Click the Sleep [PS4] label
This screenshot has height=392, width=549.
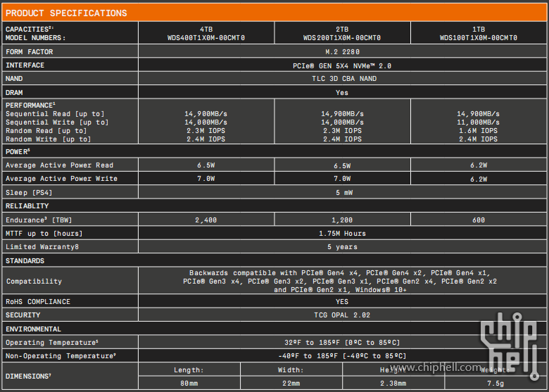pos(29,193)
